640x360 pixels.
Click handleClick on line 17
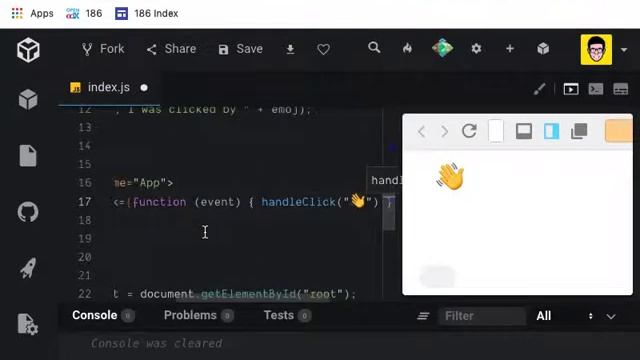coord(299,202)
